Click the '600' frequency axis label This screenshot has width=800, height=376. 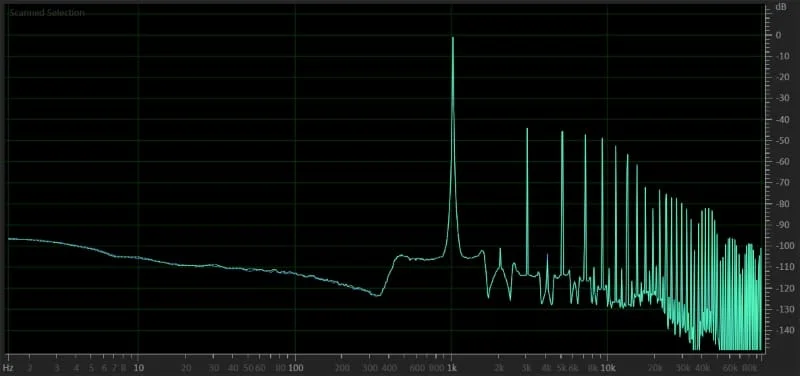tap(417, 367)
